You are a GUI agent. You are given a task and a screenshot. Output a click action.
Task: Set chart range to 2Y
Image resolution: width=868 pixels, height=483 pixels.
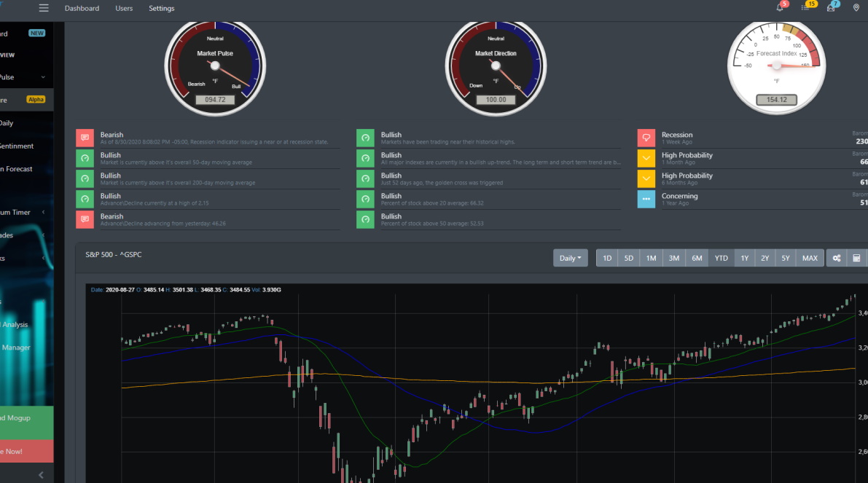(765, 258)
